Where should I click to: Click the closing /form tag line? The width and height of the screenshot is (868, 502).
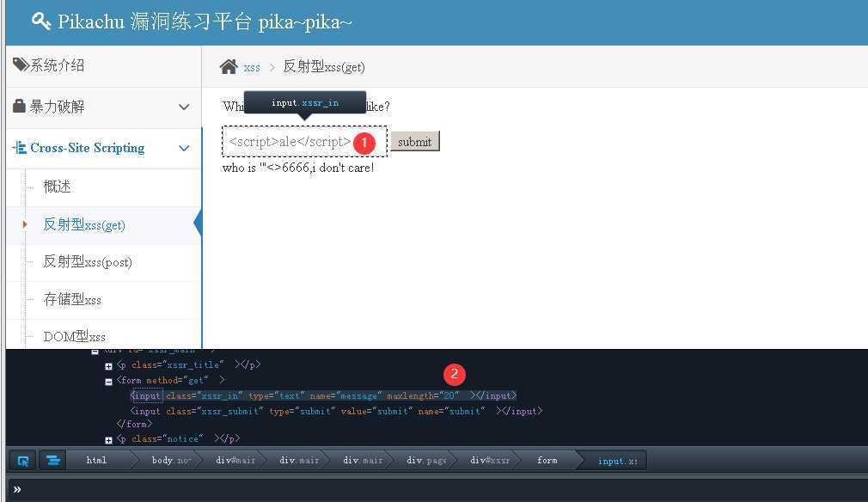(x=135, y=425)
